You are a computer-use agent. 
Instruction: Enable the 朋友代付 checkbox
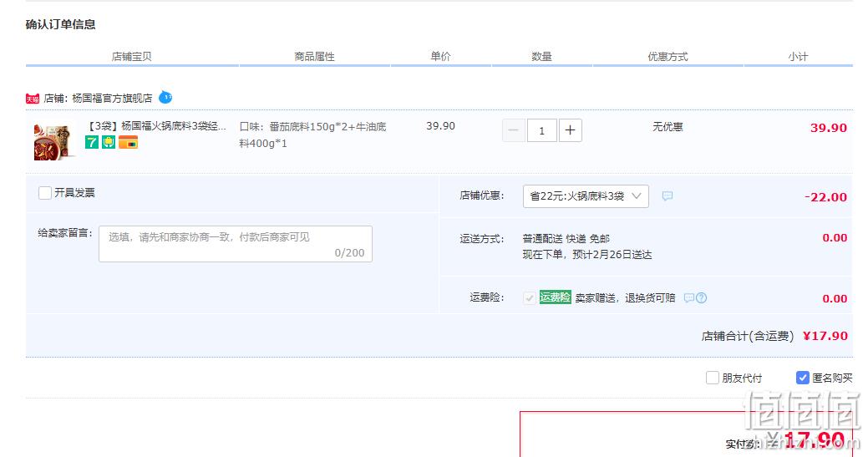pyautogui.click(x=713, y=378)
